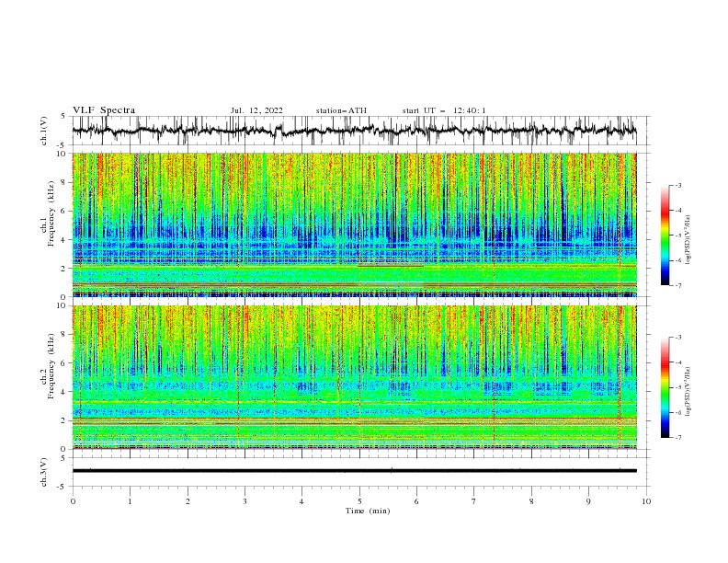Click the "VLF Spectra" plot title

tap(104, 110)
